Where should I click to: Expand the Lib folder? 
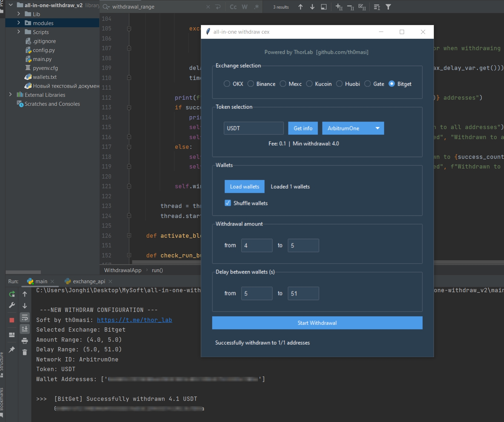[19, 14]
